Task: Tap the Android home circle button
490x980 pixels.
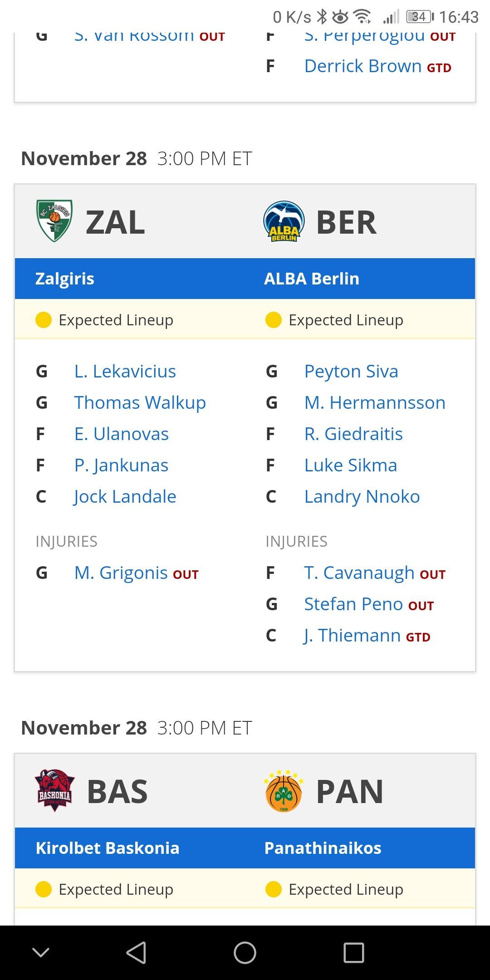Action: click(245, 952)
